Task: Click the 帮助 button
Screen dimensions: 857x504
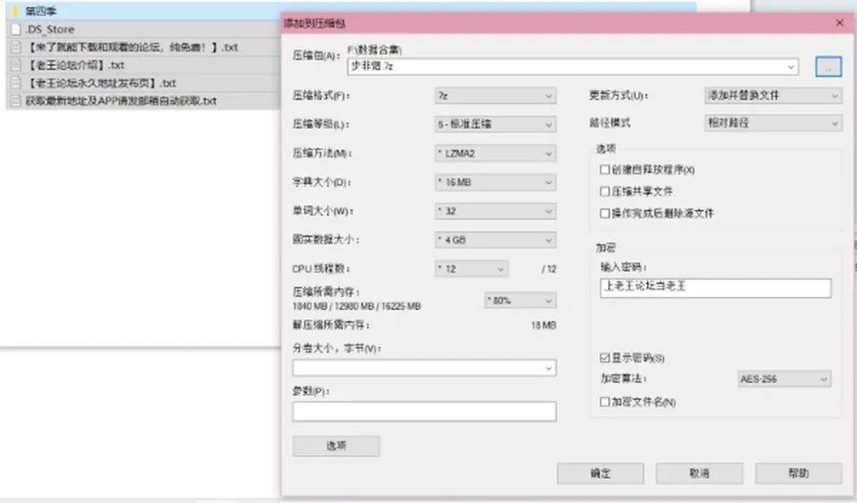Action: click(798, 474)
